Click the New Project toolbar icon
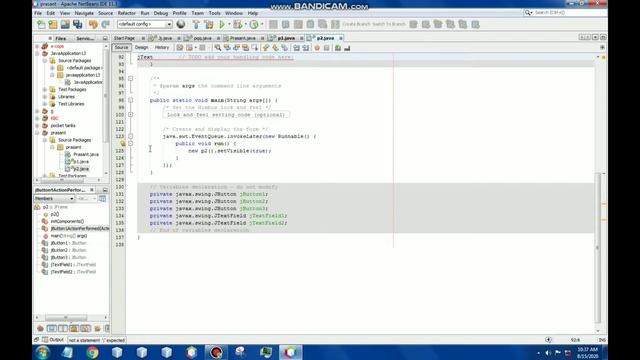Screen dimensions: 640x360 click(53, 24)
